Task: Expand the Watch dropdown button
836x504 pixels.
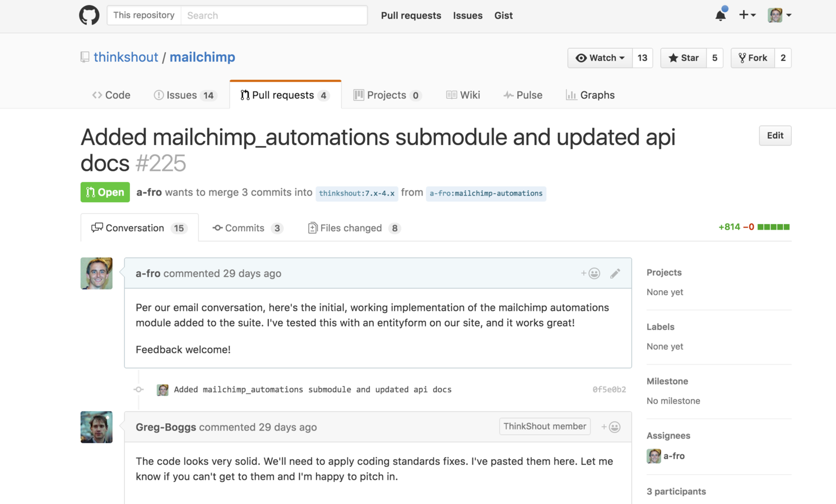Action: click(x=600, y=58)
